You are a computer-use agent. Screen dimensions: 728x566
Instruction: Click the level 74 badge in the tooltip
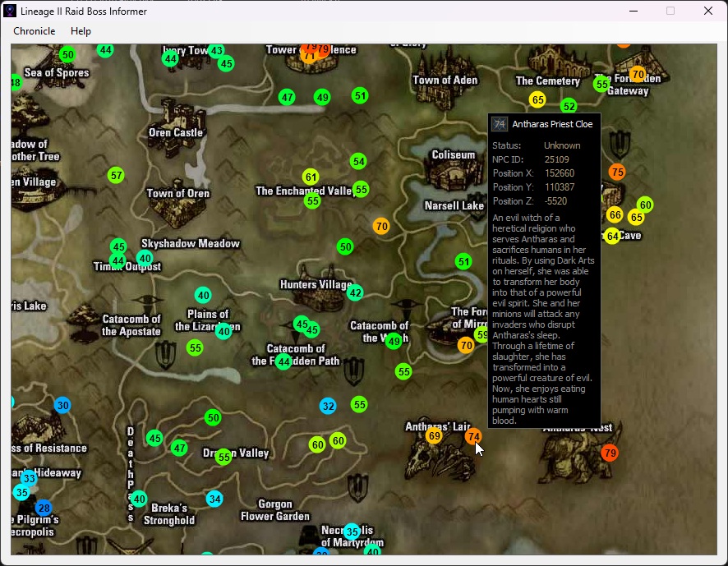(499, 124)
